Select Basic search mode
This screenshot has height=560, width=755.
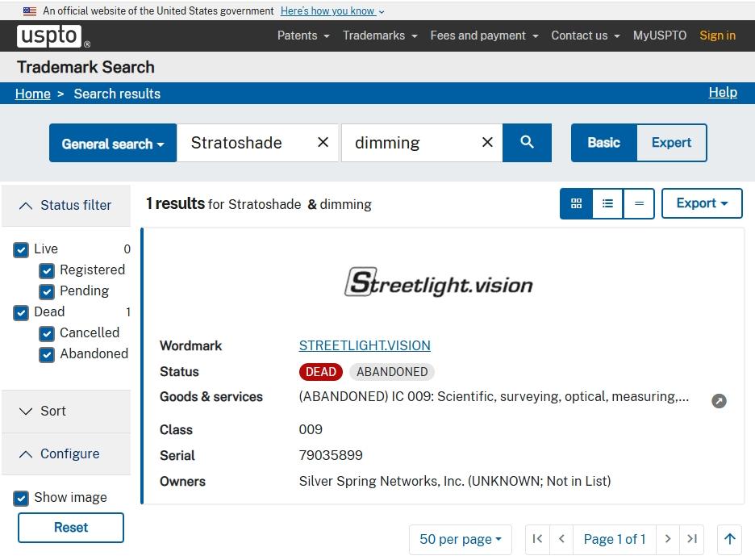(x=604, y=143)
